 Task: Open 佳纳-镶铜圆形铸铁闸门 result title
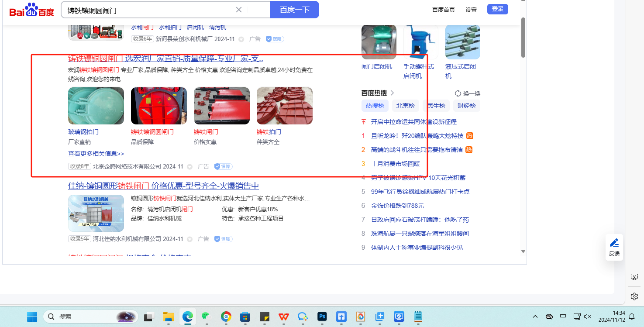(x=164, y=186)
